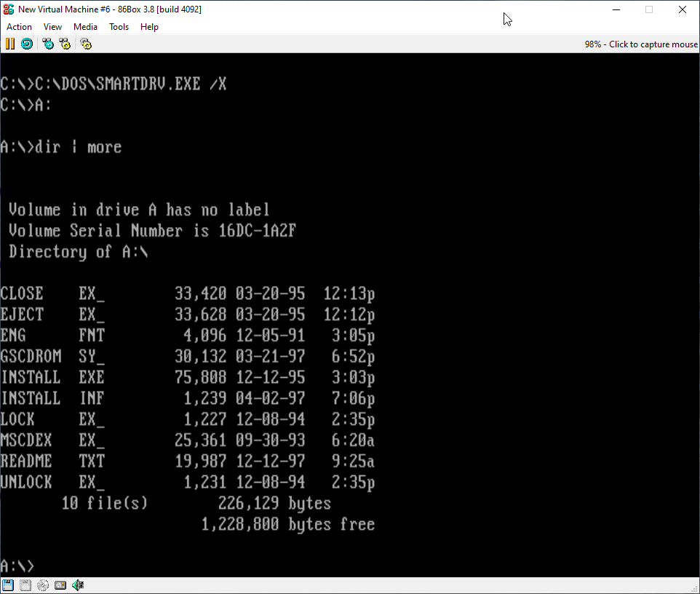
Task: Click the greyed-out second floppy drive icon
Action: (x=25, y=585)
